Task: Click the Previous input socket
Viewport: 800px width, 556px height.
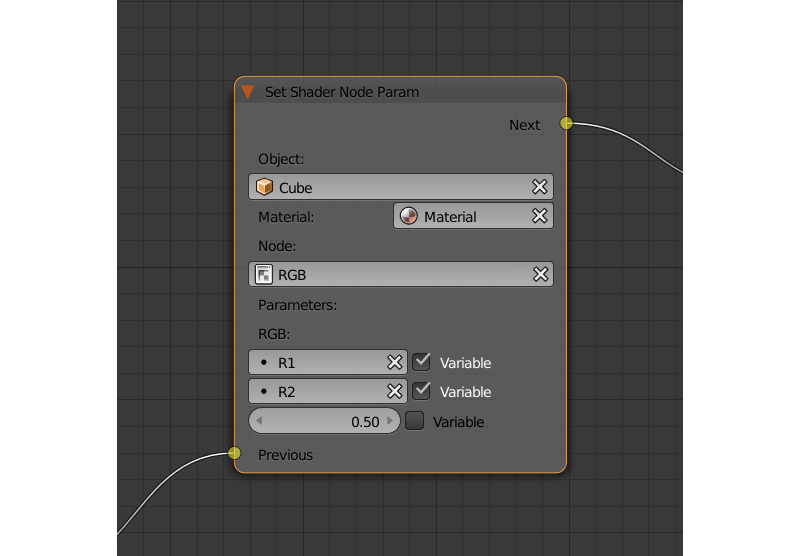Action: tap(235, 453)
